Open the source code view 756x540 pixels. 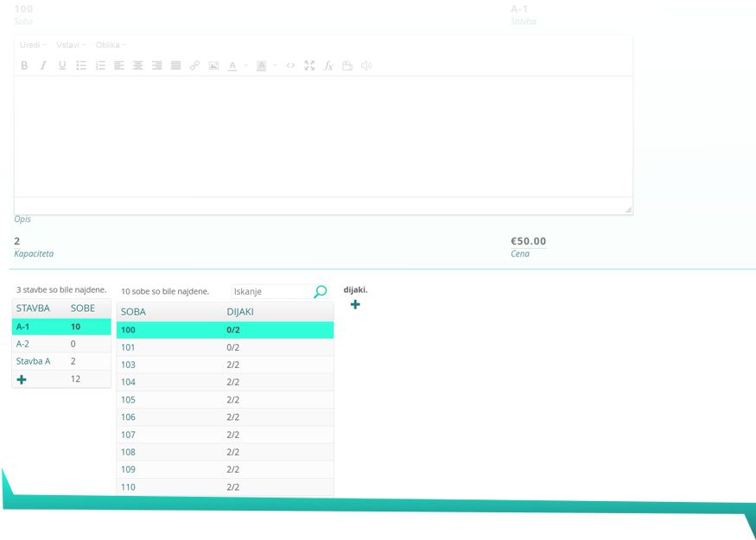click(x=290, y=66)
